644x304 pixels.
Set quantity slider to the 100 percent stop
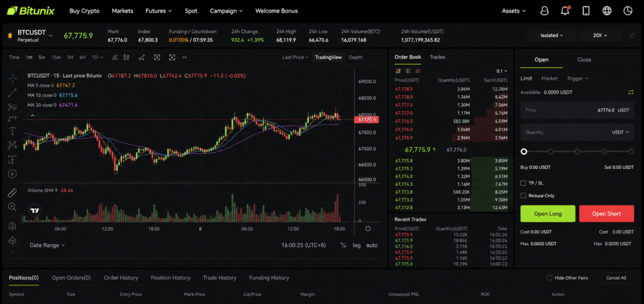pos(631,151)
